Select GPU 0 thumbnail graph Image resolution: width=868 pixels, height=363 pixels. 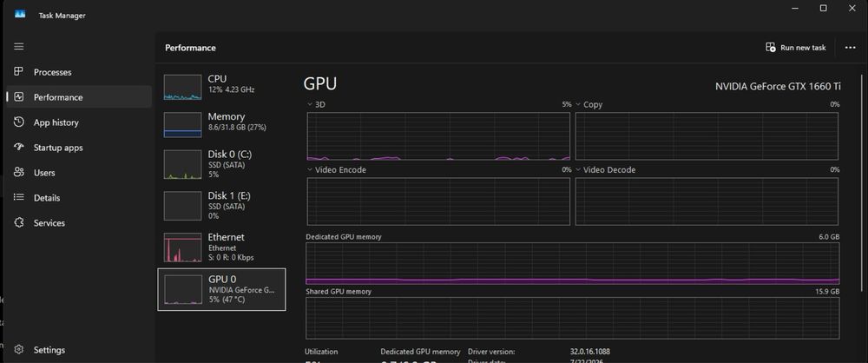click(182, 290)
